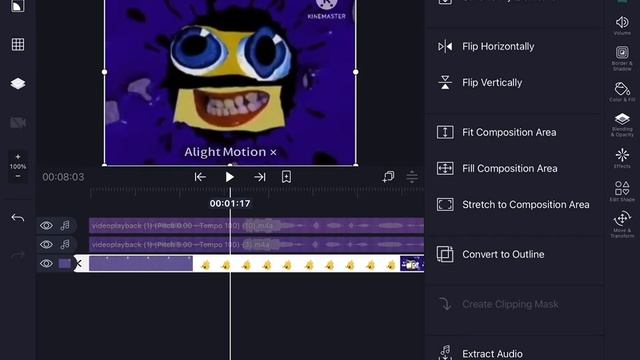640x360 pixels.
Task: Click the Fill Composition Area icon
Action: pyautogui.click(x=445, y=168)
